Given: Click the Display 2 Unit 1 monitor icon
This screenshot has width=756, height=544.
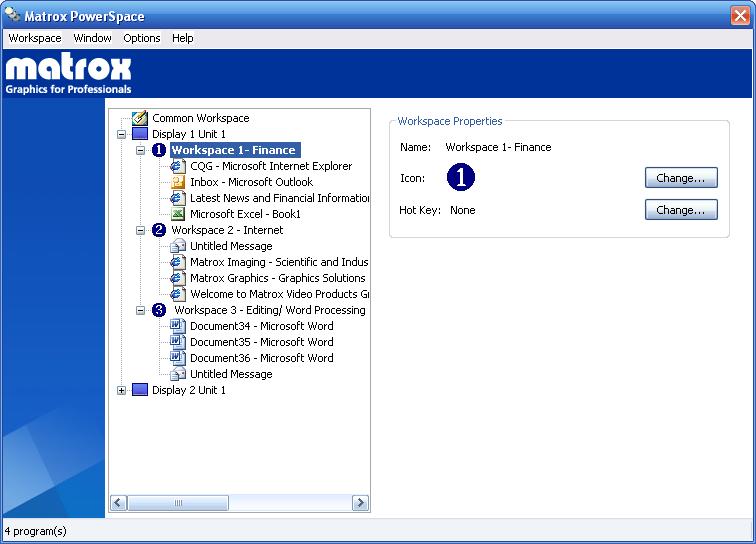Looking at the screenshot, I should pos(140,390).
